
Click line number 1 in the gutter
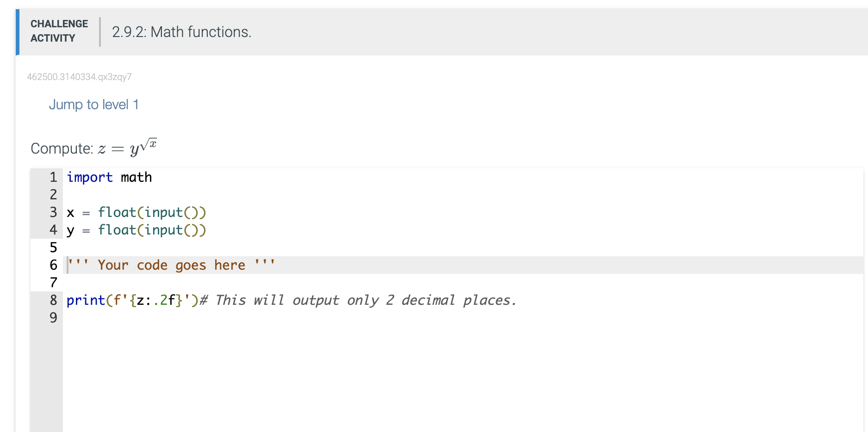(x=53, y=177)
